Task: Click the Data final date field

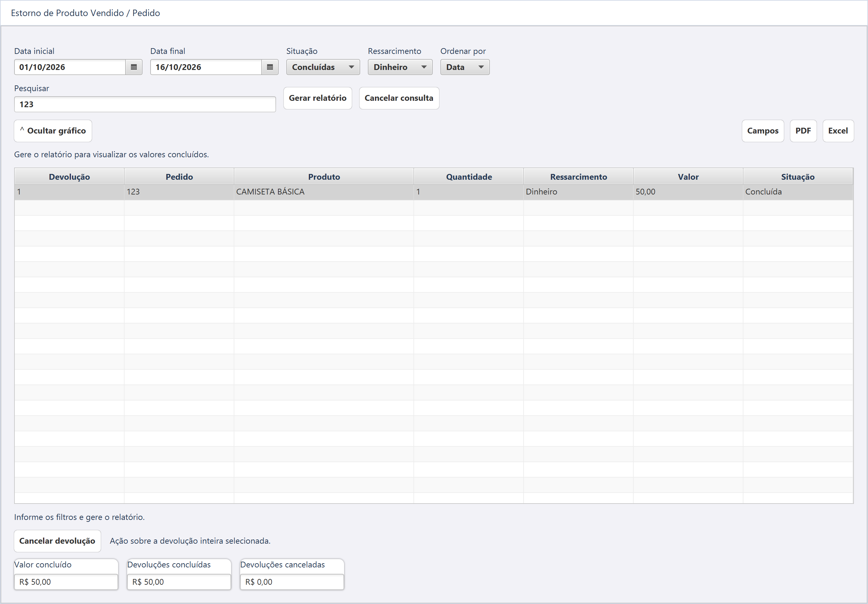Action: 206,67
